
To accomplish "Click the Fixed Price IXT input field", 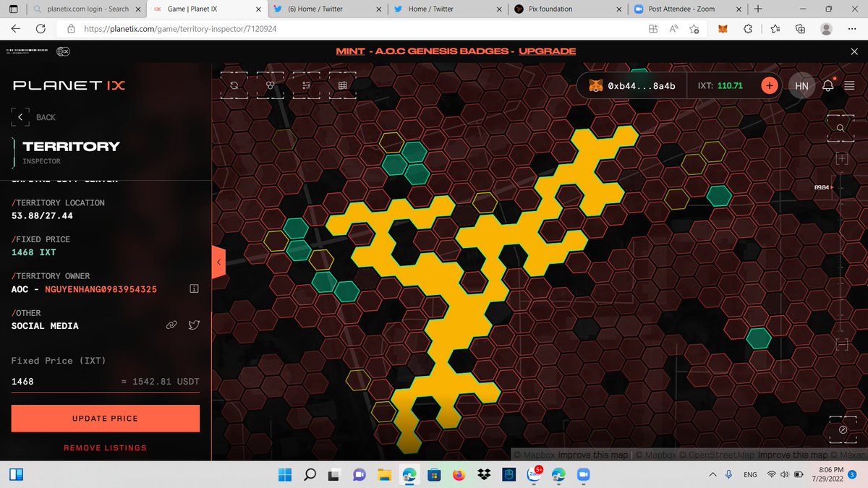I will coord(106,381).
